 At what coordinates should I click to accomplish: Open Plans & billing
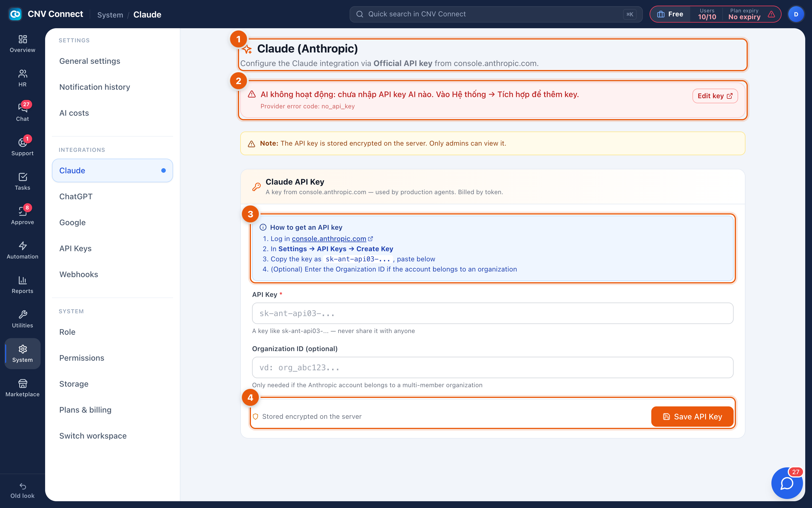tap(112, 410)
